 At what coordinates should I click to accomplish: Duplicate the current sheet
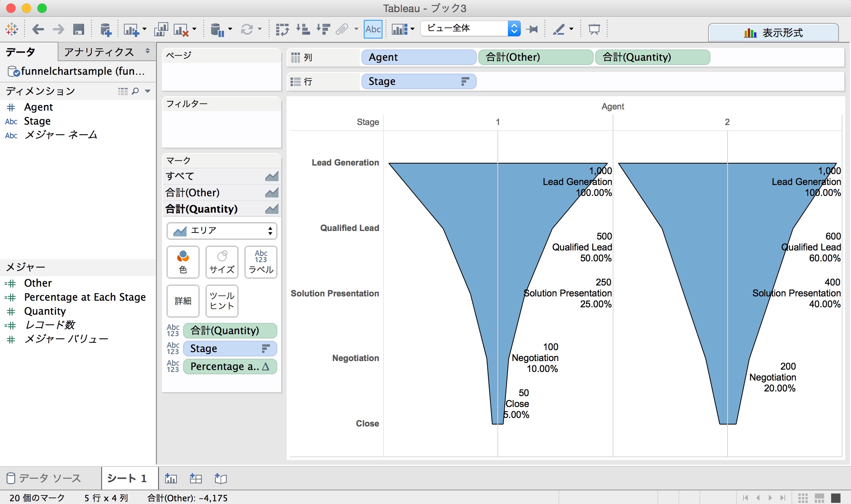point(161,29)
